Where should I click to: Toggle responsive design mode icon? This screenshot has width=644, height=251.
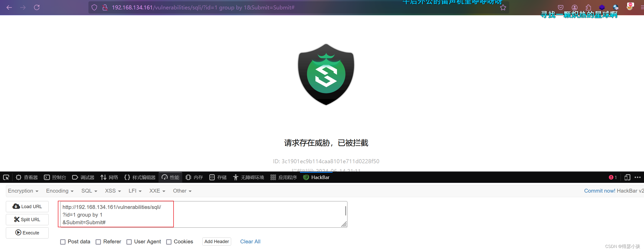[627, 177]
